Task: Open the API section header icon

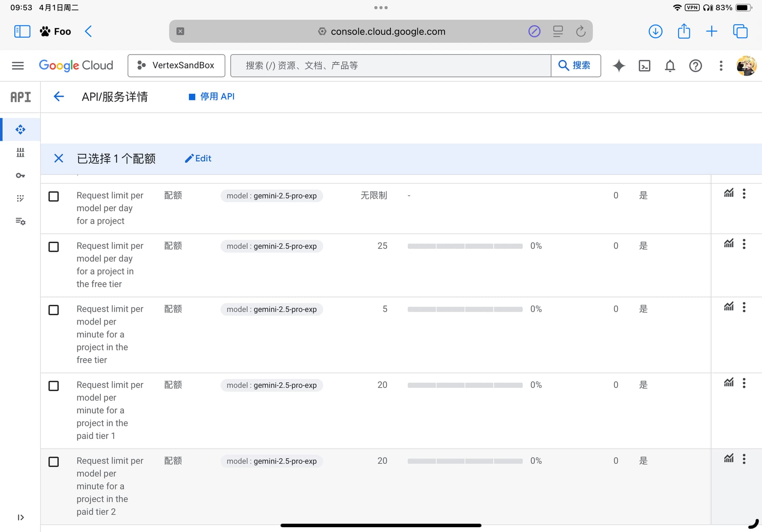Action: click(x=20, y=97)
